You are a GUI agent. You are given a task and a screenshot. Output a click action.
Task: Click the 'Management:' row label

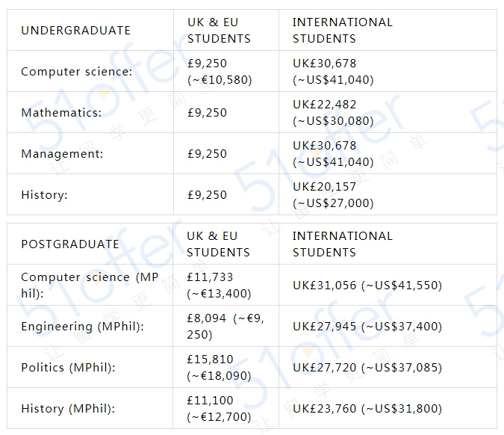pos(62,154)
